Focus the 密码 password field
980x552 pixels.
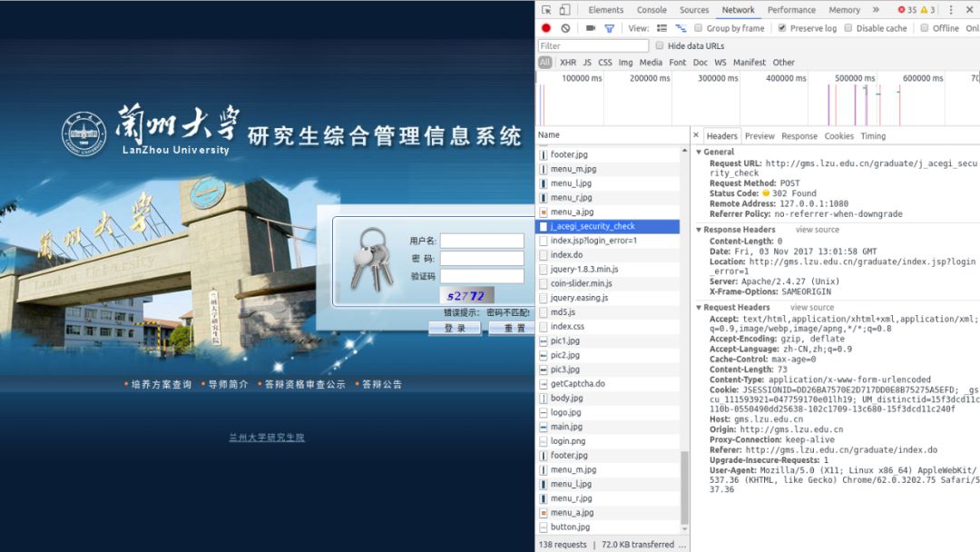pos(482,258)
